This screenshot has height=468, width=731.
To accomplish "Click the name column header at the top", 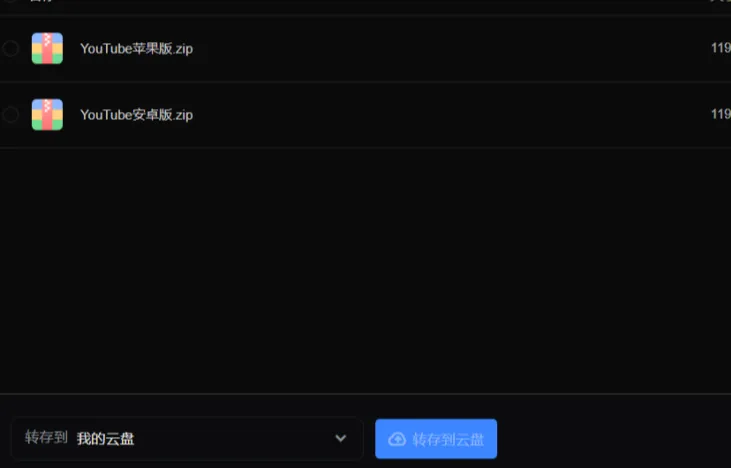I will tap(41, 1).
